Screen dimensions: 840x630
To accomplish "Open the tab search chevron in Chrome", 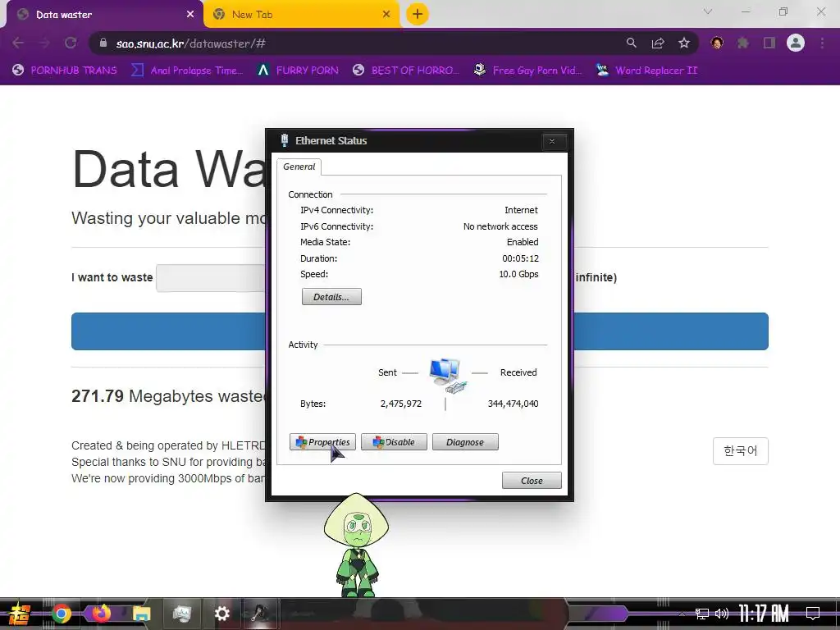I will pos(708,11).
